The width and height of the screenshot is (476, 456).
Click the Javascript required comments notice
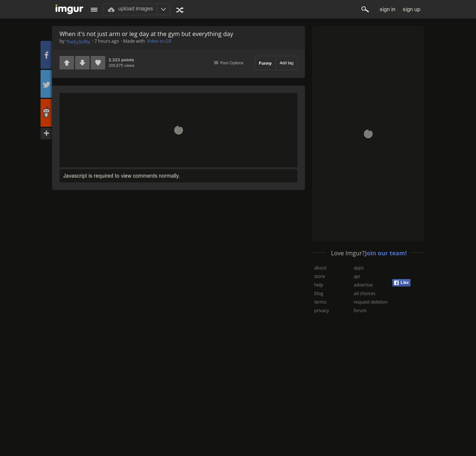tap(178, 176)
